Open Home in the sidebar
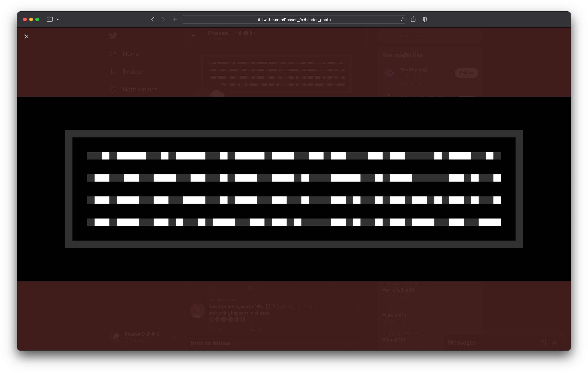The width and height of the screenshot is (588, 373). [x=131, y=54]
